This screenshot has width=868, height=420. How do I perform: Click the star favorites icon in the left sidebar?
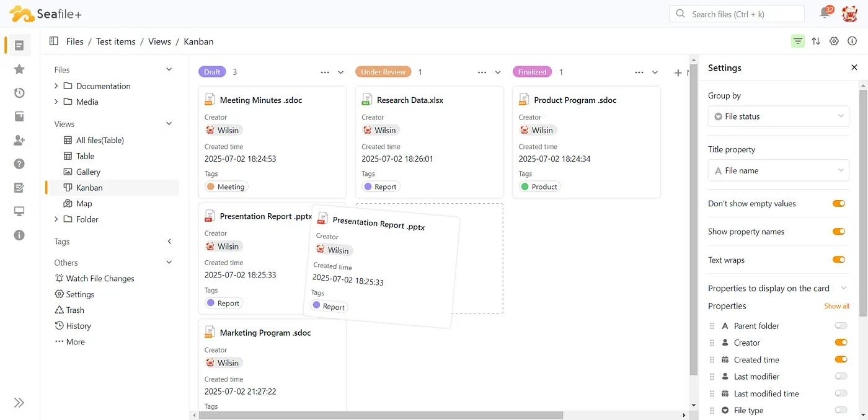click(x=19, y=69)
